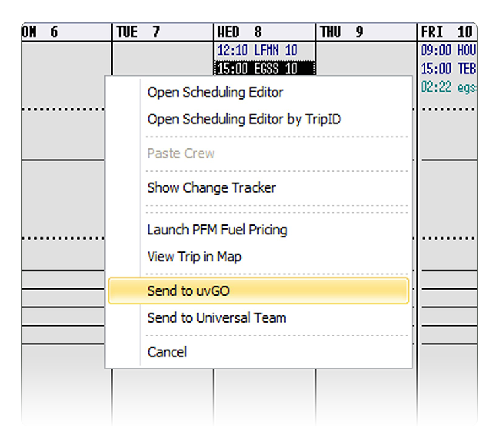The height and width of the screenshot is (448, 502).
Task: Select the 12:10 LFMN trip entry
Action: (x=257, y=50)
